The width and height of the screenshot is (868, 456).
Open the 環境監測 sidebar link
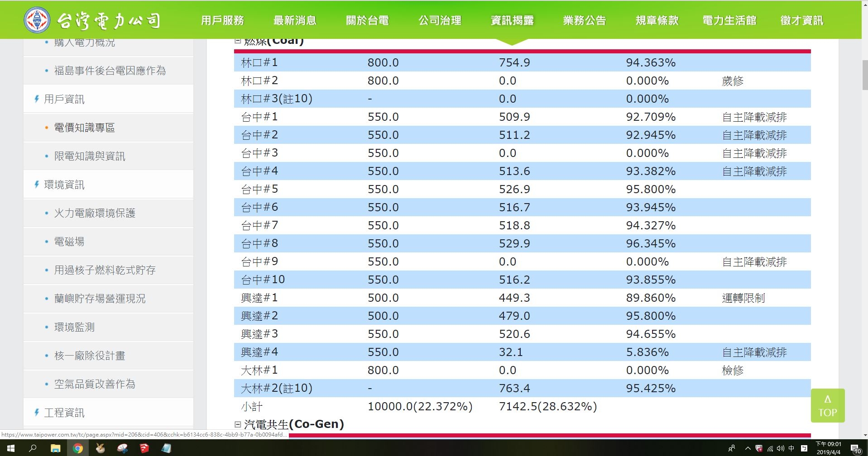pyautogui.click(x=74, y=327)
